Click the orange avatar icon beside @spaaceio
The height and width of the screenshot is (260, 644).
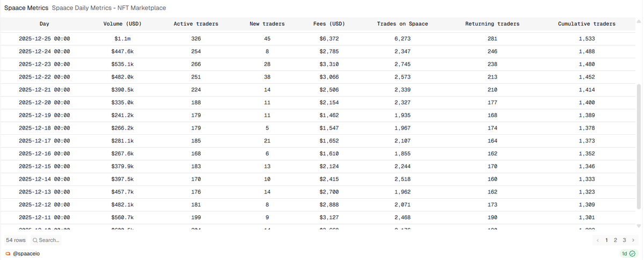[8, 254]
